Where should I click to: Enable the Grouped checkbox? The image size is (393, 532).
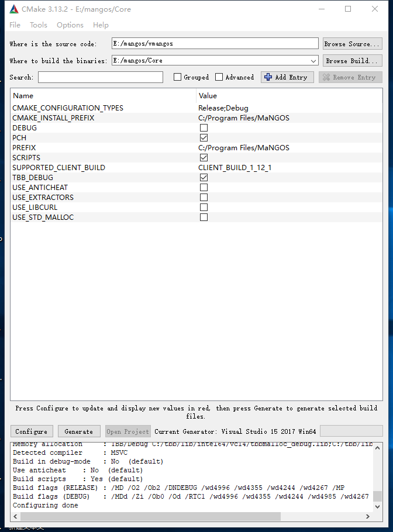tap(178, 77)
